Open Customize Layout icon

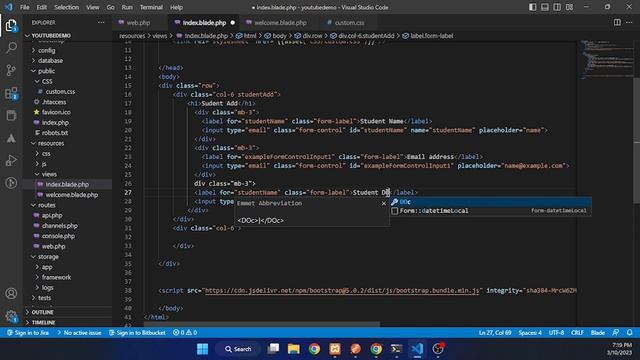[x=569, y=7]
